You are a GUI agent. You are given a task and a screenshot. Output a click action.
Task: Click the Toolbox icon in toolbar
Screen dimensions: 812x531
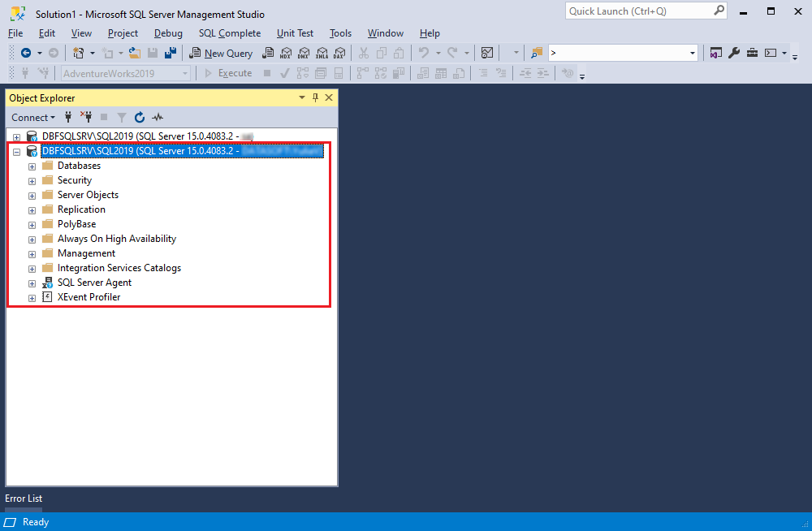(752, 53)
